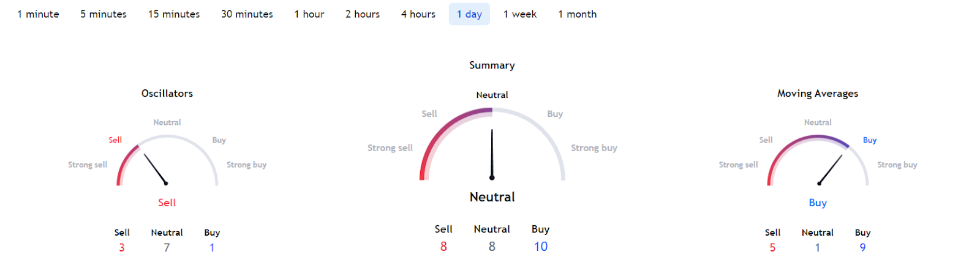
Task: Pick the 4 hours timeframe
Action: [418, 14]
